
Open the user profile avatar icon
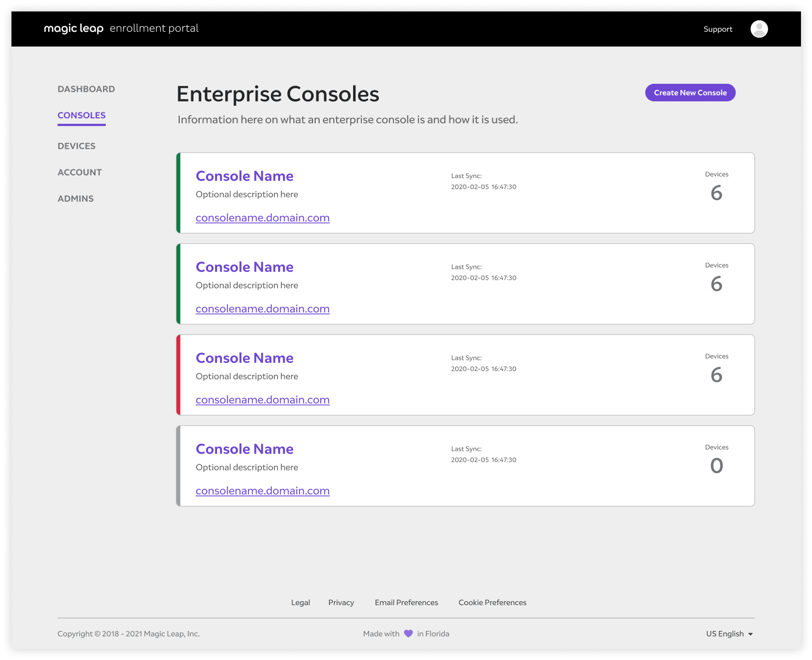tap(759, 29)
